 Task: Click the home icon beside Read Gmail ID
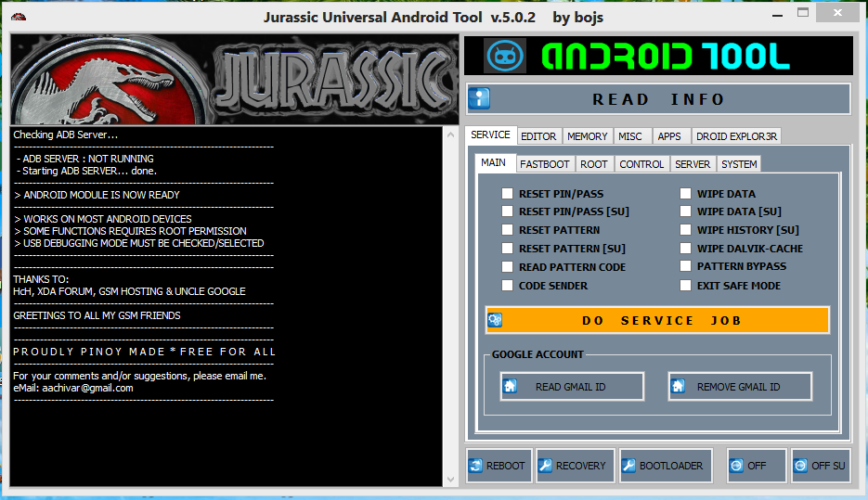(511, 386)
